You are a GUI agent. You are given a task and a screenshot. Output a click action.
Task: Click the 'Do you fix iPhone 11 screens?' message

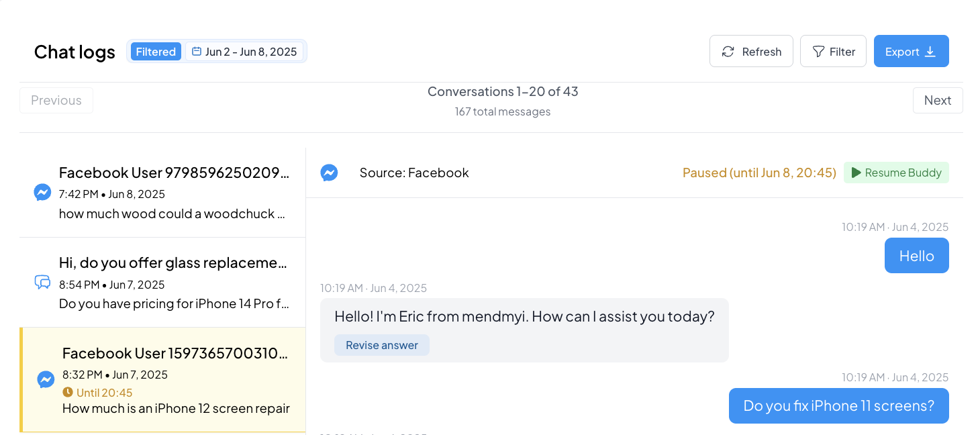[x=838, y=405]
